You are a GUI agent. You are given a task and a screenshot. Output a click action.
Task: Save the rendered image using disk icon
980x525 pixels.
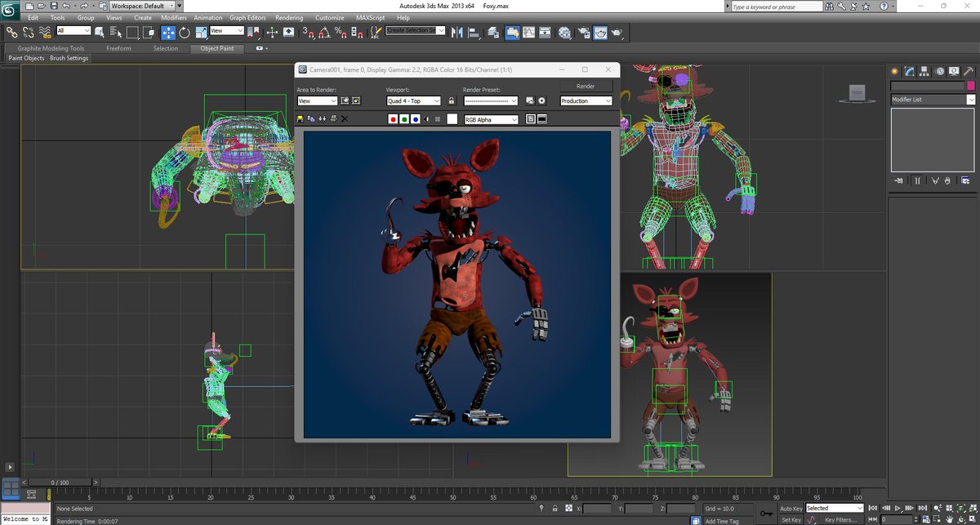(300, 119)
